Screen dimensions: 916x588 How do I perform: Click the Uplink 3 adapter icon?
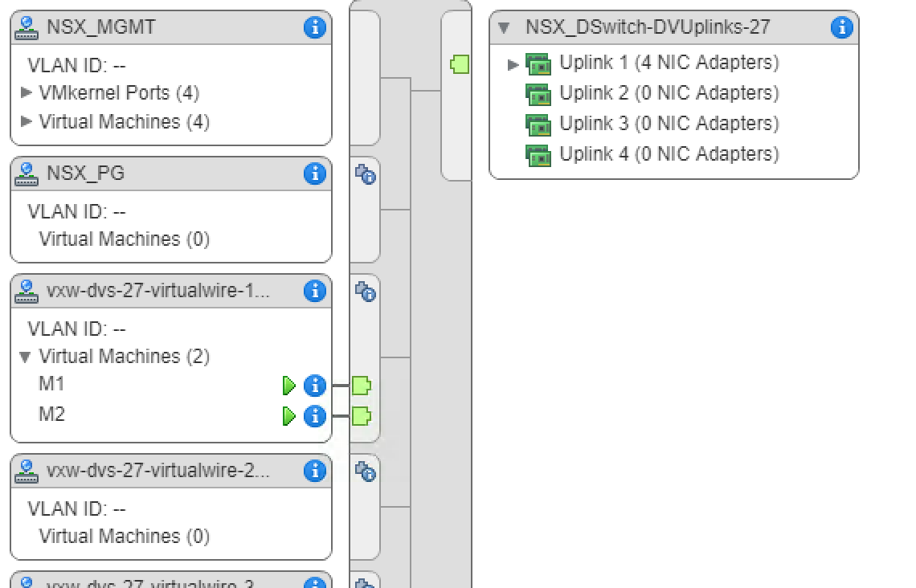[x=538, y=125]
